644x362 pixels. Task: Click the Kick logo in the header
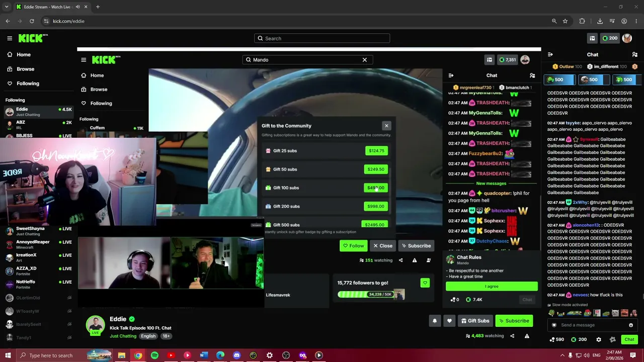[33, 38]
